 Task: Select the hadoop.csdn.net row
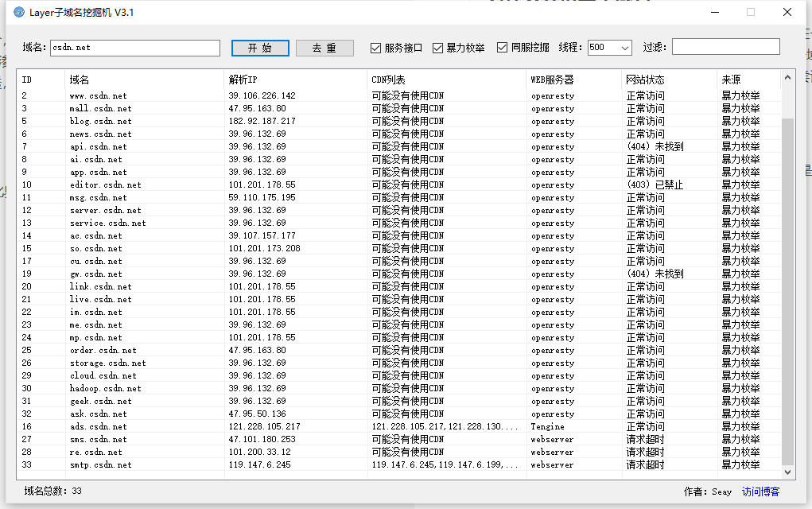click(398, 388)
